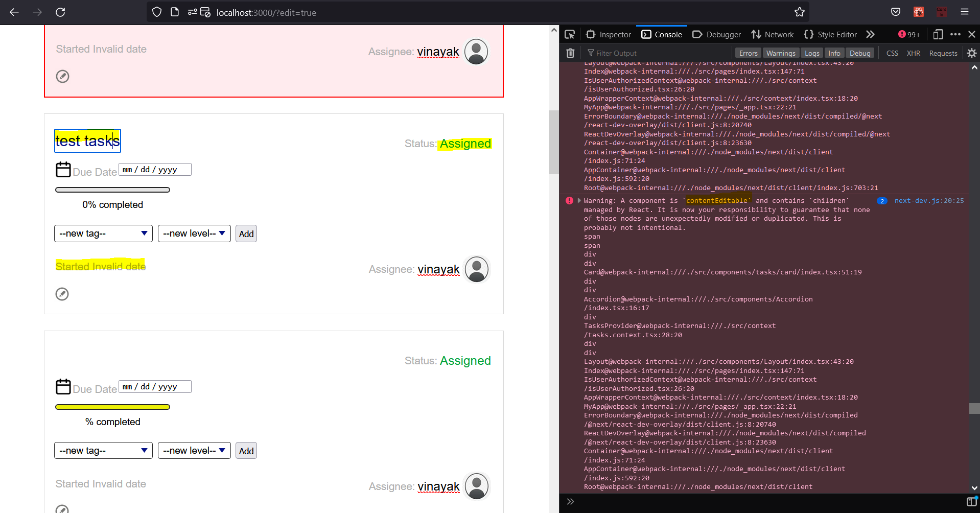This screenshot has height=513, width=980.
Task: Clear the console output with the trash icon
Action: click(570, 53)
